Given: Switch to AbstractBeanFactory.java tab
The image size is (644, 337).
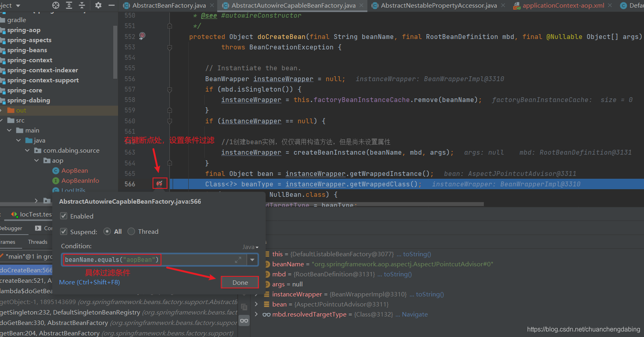Looking at the screenshot, I should (x=169, y=5).
